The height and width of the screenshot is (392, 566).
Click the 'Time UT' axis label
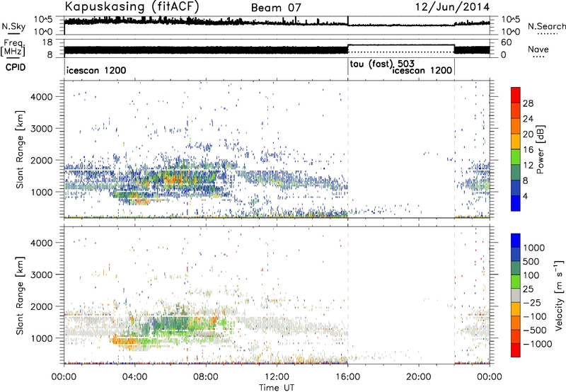click(277, 388)
